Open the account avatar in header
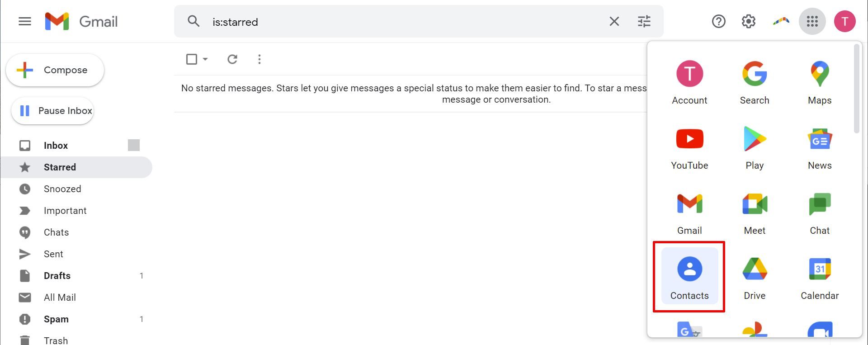Viewport: 868px width, 345px height. coord(844,21)
